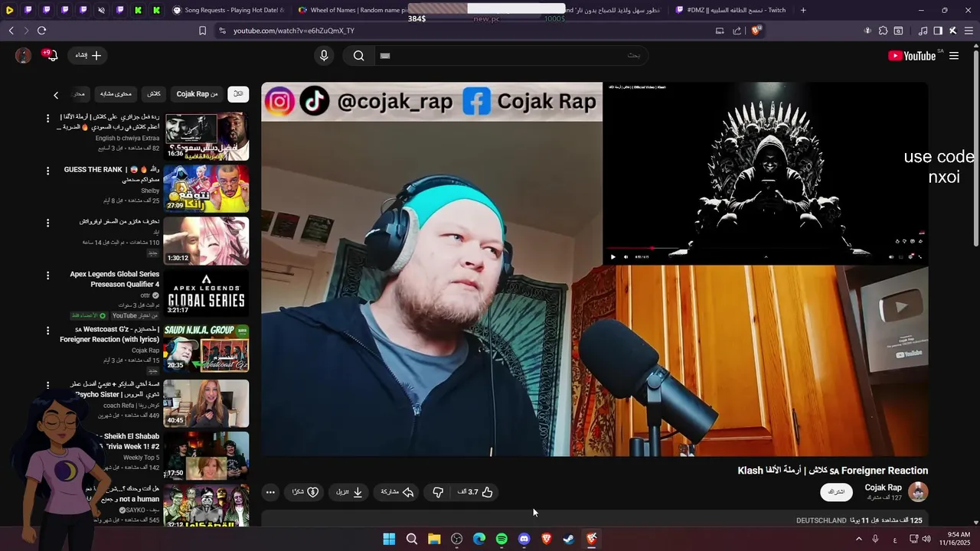Click the 'Shelby' channel name
This screenshot has height=551, width=980.
tap(150, 191)
